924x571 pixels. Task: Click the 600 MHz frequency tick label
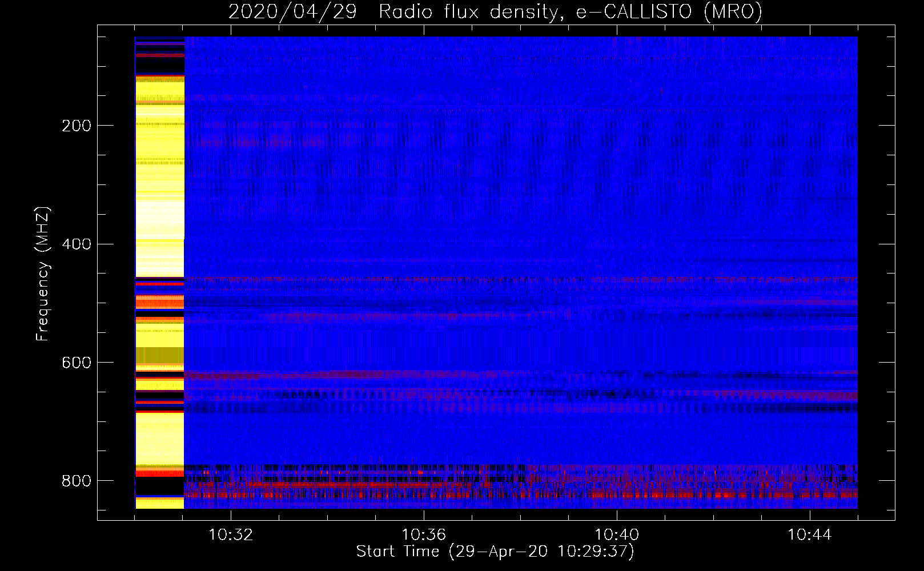pos(77,363)
